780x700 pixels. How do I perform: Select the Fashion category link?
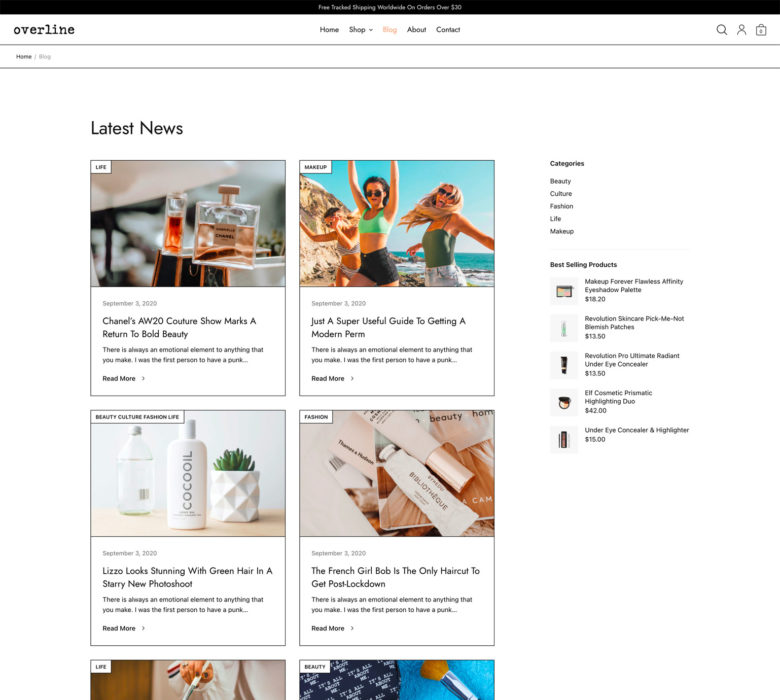(561, 206)
